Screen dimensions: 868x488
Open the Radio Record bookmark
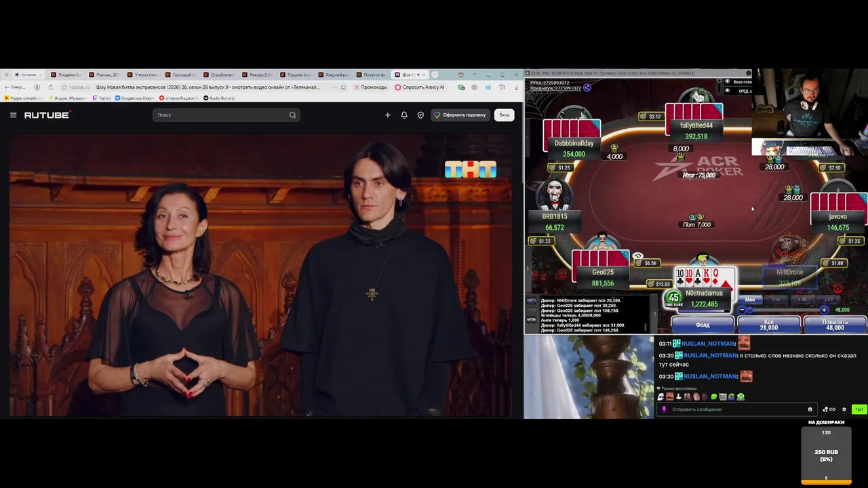219,98
